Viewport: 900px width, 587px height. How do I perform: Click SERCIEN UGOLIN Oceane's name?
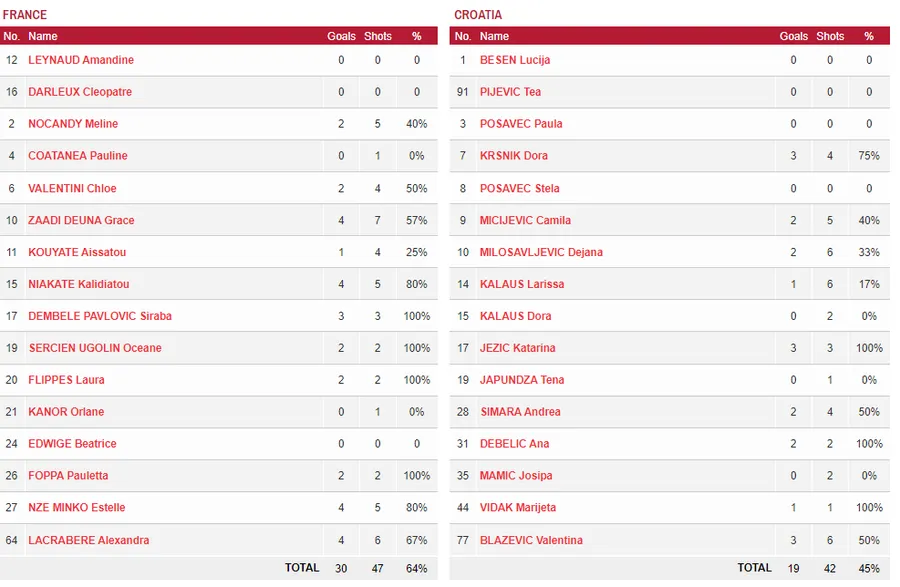(x=95, y=348)
